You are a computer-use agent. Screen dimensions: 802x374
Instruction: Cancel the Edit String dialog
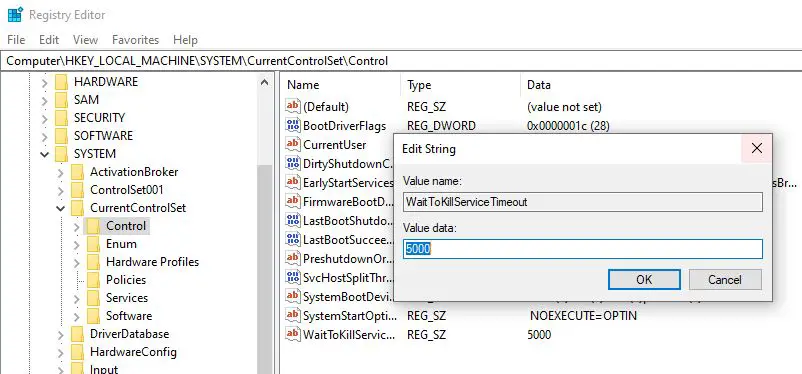point(725,280)
